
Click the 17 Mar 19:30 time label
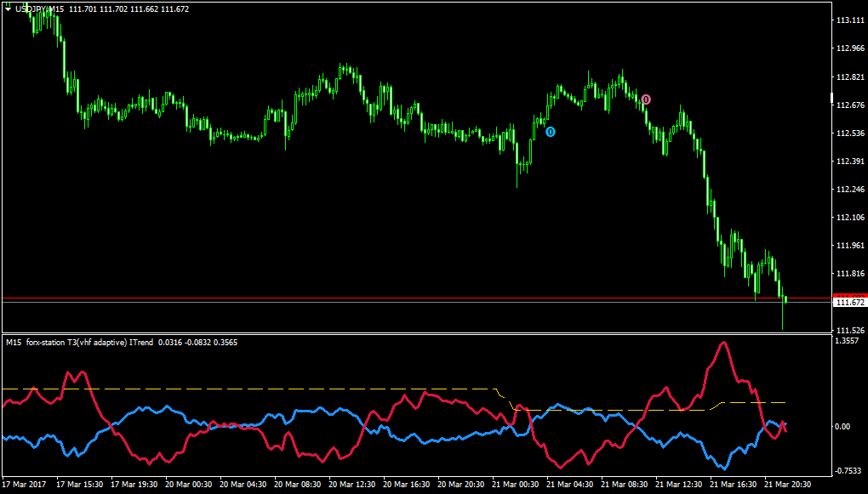click(133, 483)
